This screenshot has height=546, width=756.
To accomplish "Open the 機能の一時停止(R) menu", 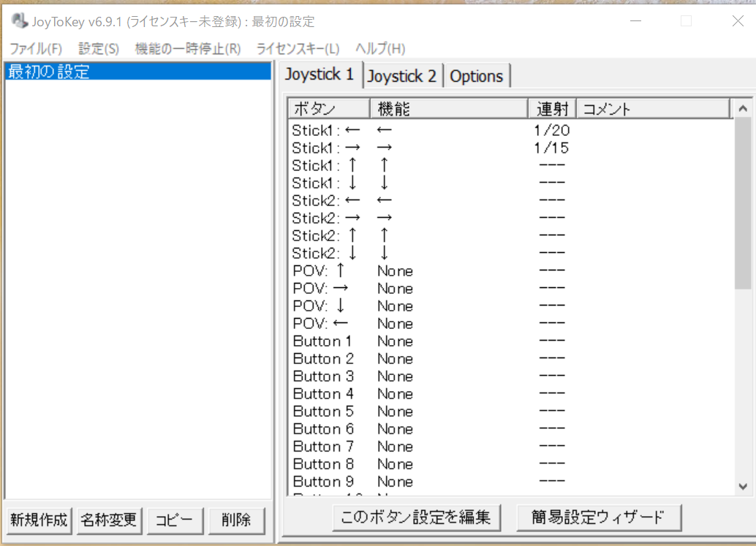I will point(188,49).
